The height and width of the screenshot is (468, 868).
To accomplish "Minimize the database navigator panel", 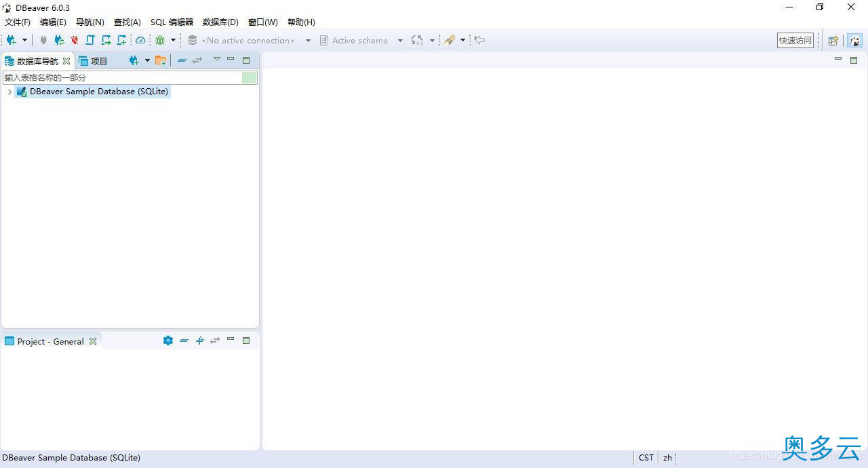I will coord(231,59).
